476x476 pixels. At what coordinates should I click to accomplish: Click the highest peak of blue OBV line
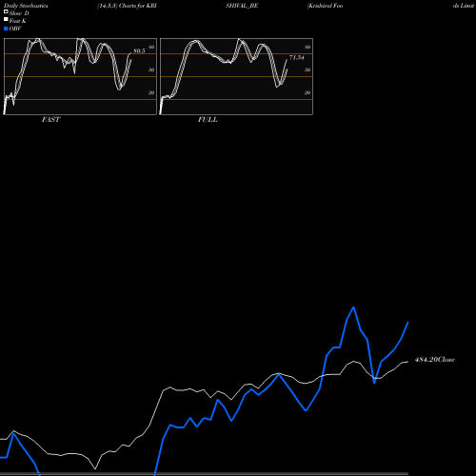coord(353,307)
